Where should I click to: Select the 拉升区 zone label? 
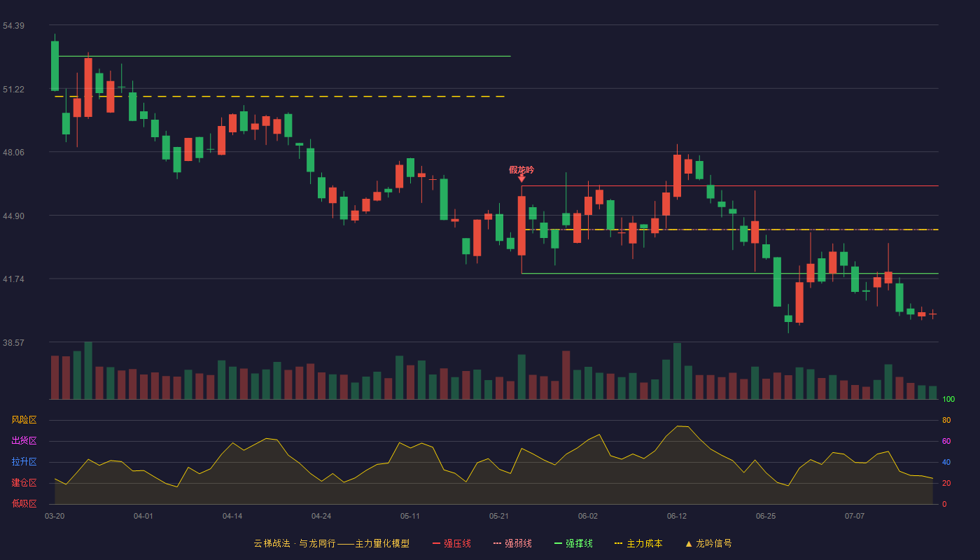(x=24, y=462)
